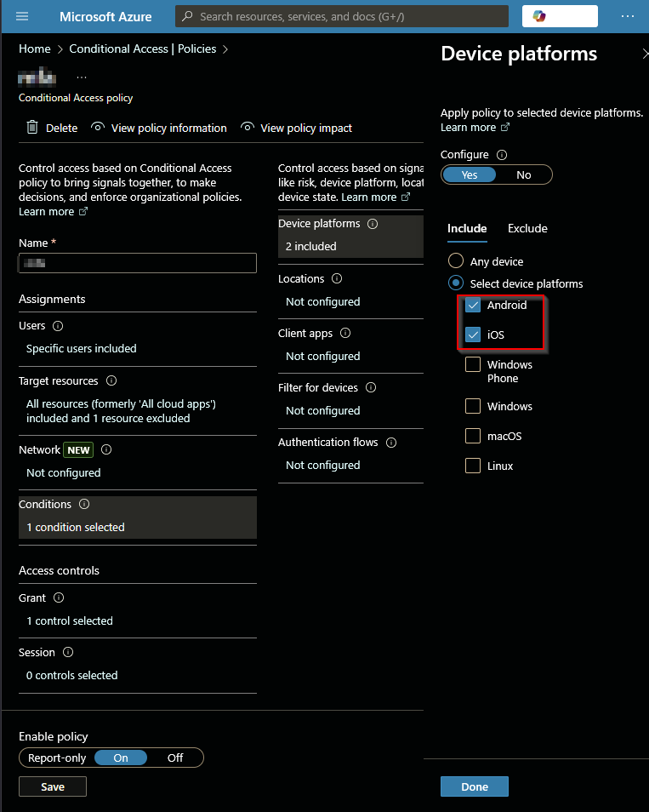Expand the Client apps condition
The height and width of the screenshot is (812, 649).
(323, 356)
